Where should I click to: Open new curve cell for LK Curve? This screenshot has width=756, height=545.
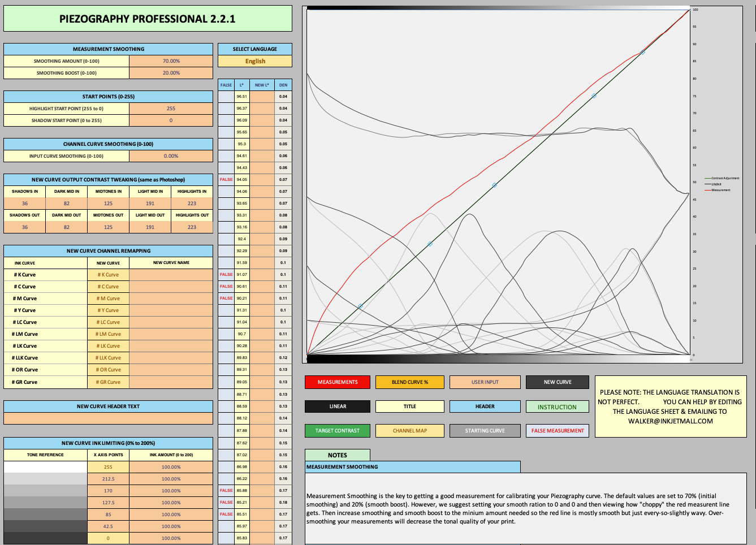point(108,346)
